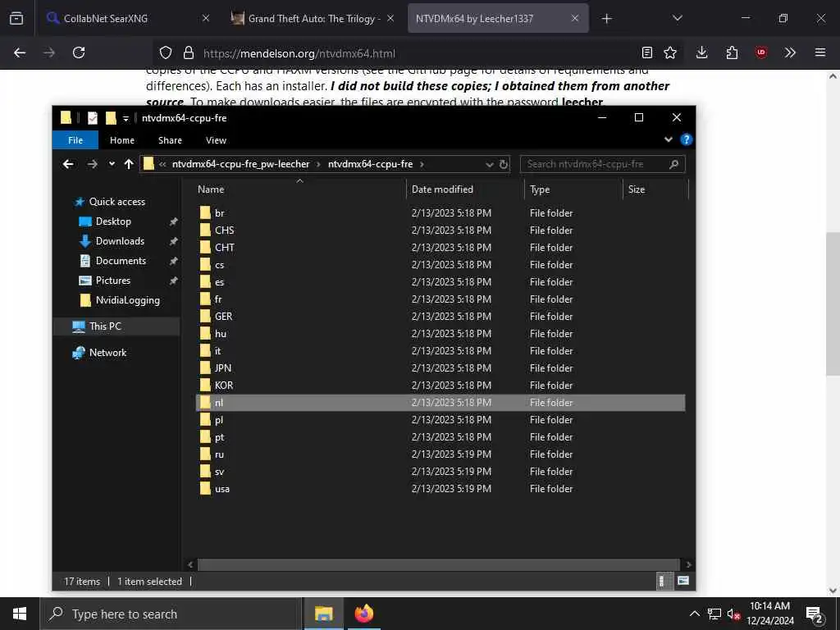840x630 pixels.
Task: Open the Firefox hamburger application menu
Action: (x=820, y=52)
